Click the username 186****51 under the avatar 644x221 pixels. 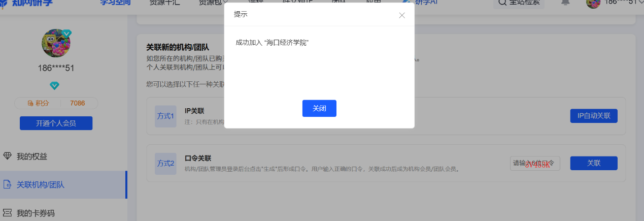tap(56, 68)
